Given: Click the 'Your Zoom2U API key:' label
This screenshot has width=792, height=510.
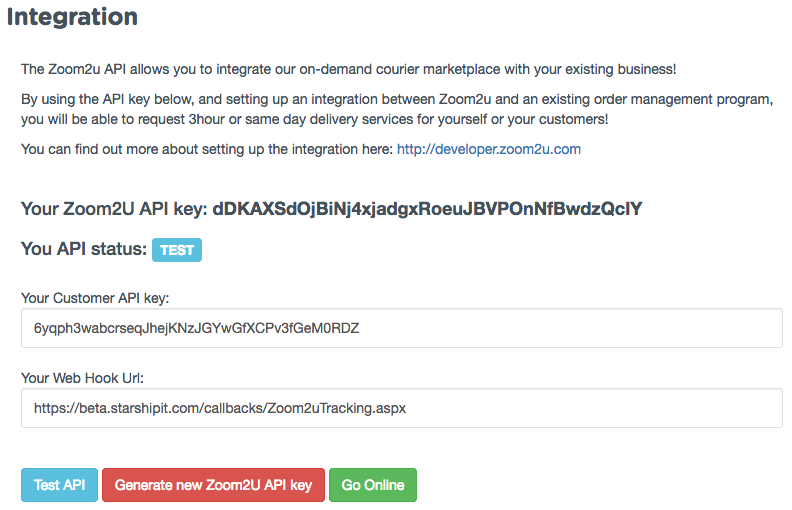Looking at the screenshot, I should pos(114,209).
